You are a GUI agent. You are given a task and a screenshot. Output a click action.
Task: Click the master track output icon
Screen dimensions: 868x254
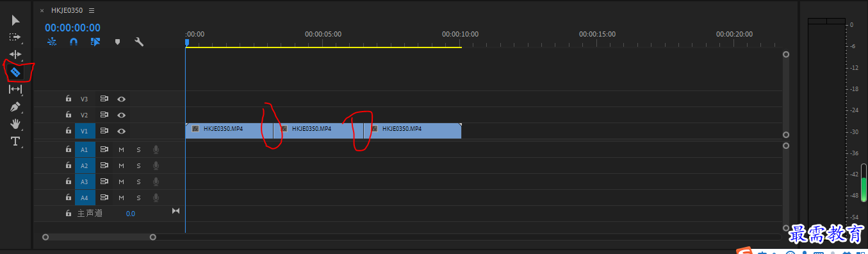point(176,211)
